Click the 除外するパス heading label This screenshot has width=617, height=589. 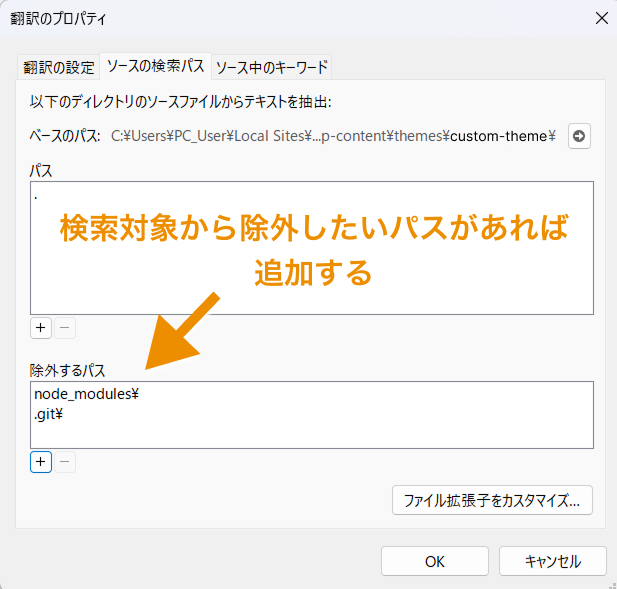(x=68, y=370)
